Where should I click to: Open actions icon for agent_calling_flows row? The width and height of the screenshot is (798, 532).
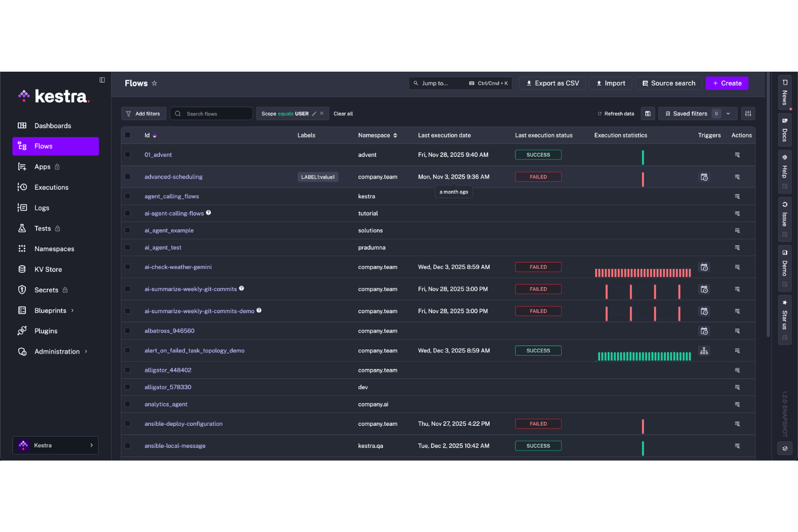(737, 197)
